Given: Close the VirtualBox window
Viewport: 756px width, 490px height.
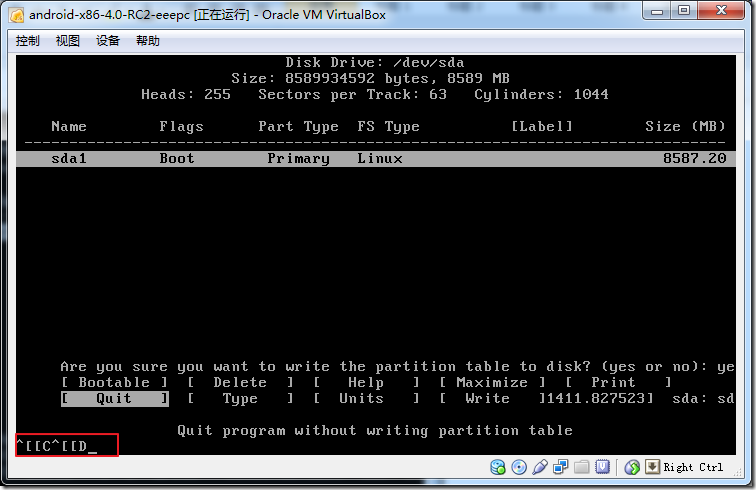Looking at the screenshot, I should click(721, 10).
